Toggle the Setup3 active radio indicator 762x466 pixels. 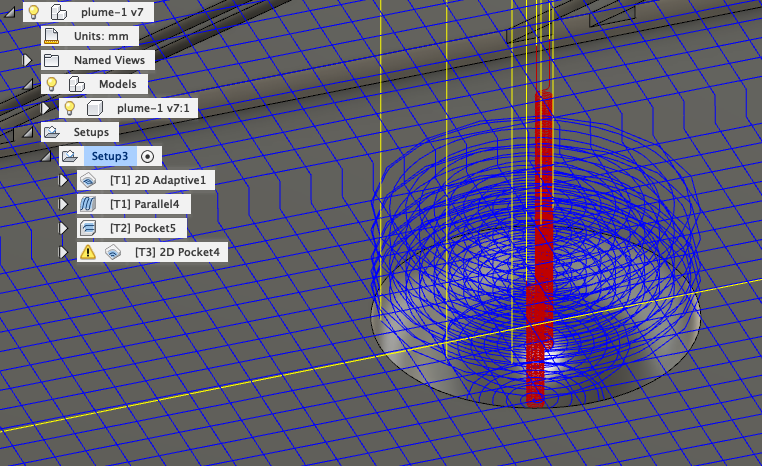[x=147, y=156]
